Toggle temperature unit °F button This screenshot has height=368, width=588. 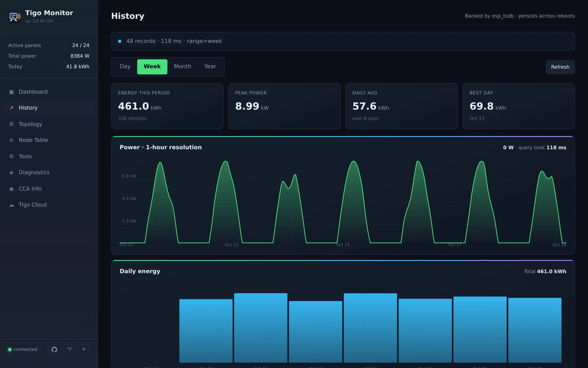69,350
